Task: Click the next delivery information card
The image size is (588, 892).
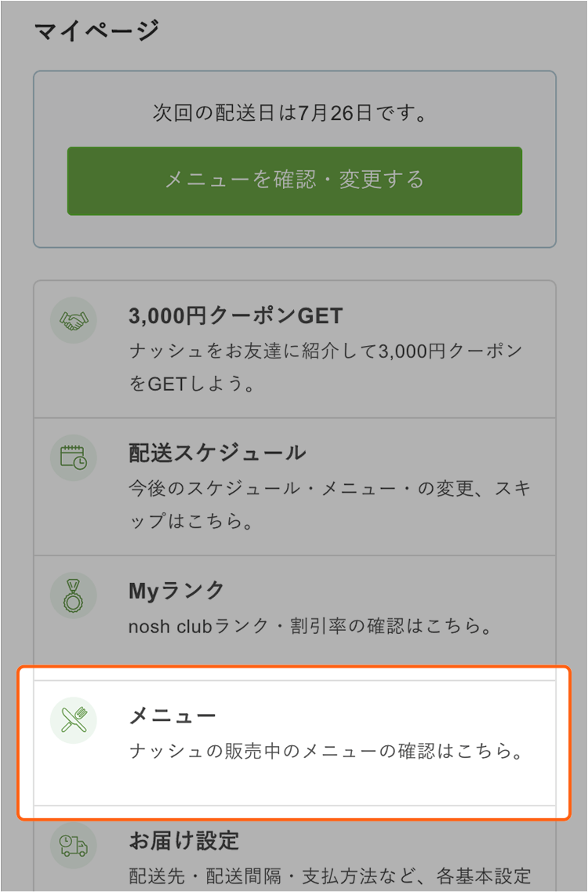Action: click(295, 159)
